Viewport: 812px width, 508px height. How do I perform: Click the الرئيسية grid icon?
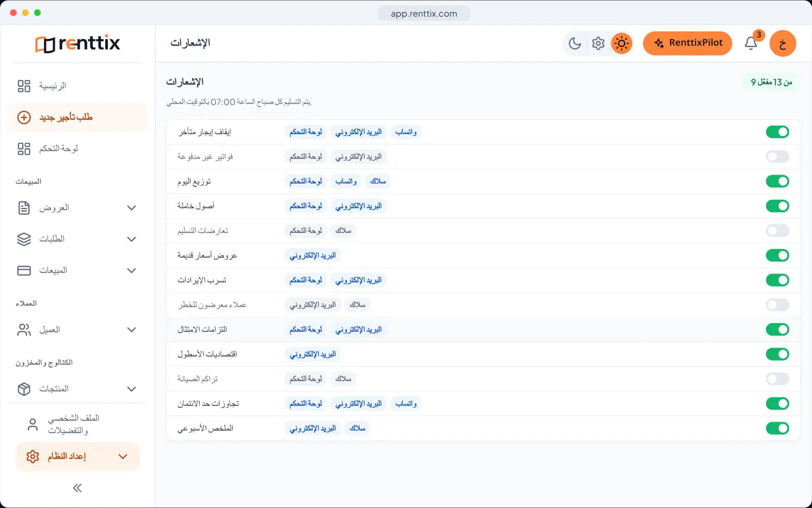click(24, 86)
